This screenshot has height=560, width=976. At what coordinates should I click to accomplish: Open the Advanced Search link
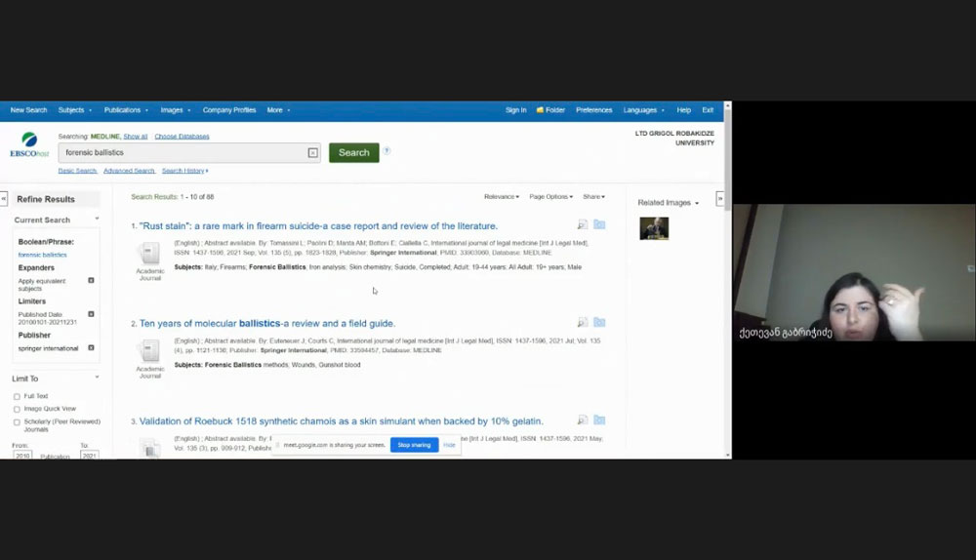coord(129,171)
